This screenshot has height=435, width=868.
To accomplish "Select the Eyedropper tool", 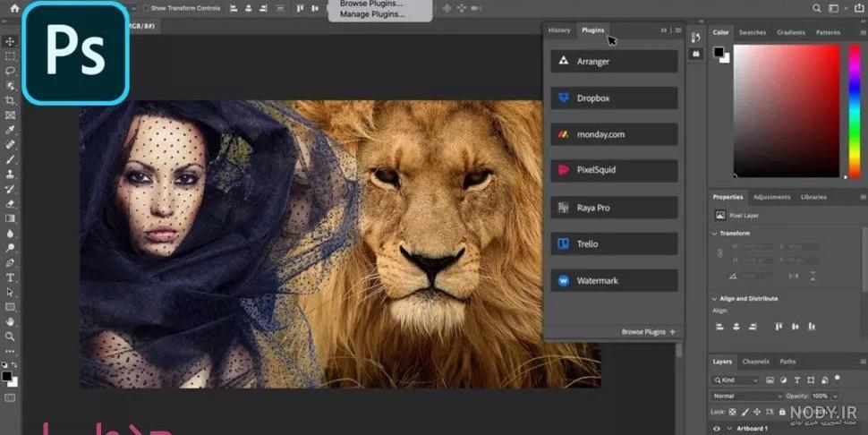I will (x=10, y=130).
